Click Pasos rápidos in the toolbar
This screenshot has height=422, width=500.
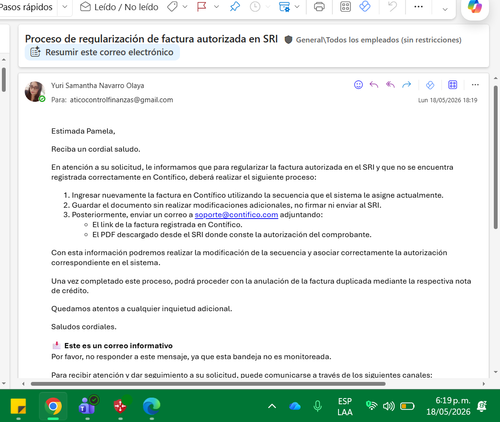coord(26,7)
